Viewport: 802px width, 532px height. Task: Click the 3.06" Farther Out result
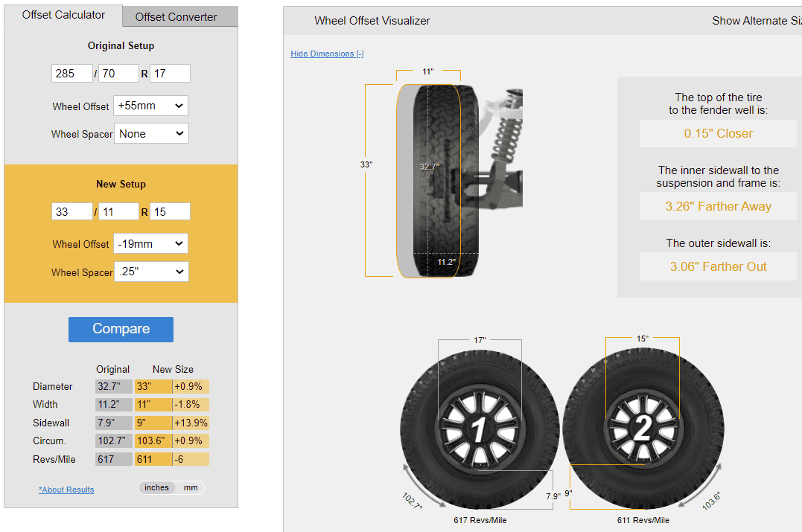coord(718,266)
